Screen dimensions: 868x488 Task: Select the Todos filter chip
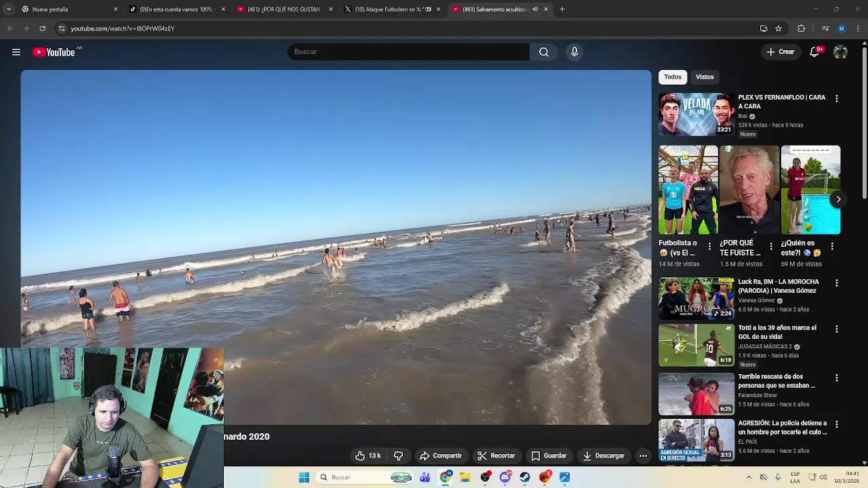[x=673, y=77]
